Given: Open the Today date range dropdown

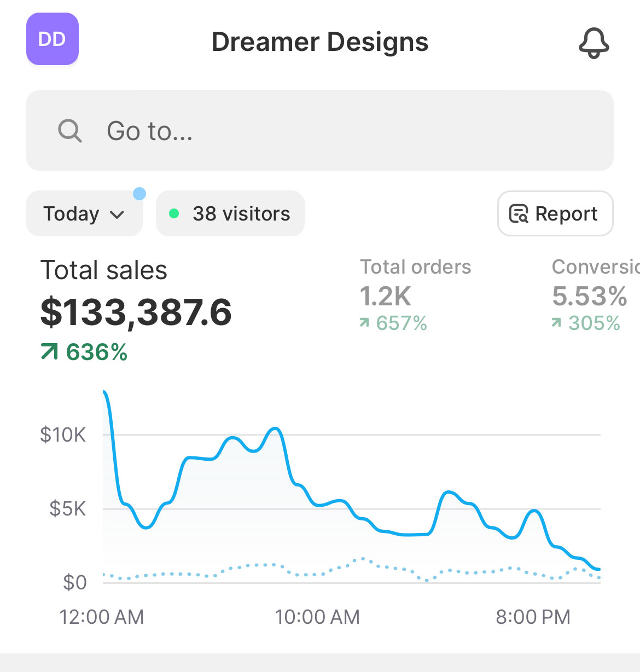Looking at the screenshot, I should pos(84,214).
